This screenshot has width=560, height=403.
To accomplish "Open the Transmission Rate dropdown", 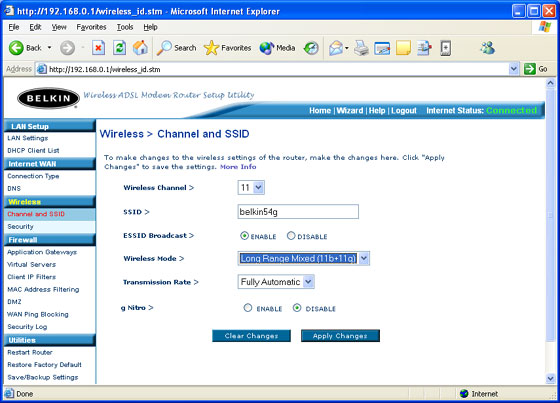I will 276,282.
